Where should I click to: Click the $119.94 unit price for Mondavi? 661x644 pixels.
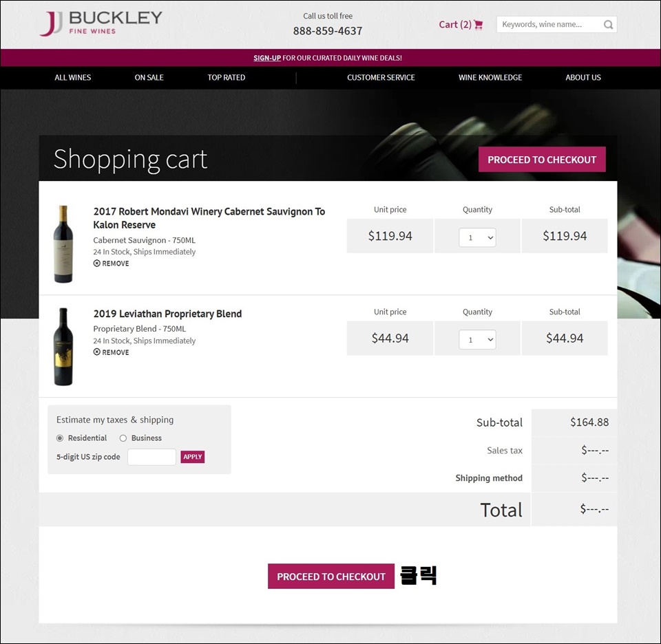[390, 236]
